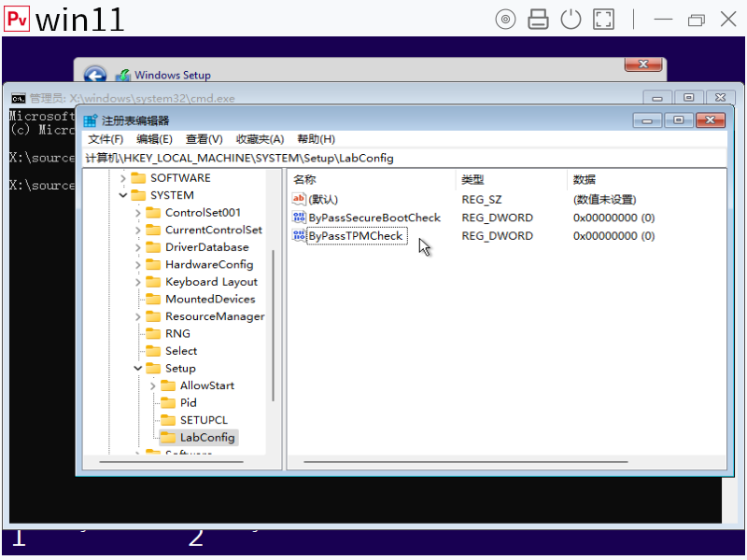Select the ControlSet001 folder icon
The height and width of the screenshot is (560, 747).
[x=153, y=213]
